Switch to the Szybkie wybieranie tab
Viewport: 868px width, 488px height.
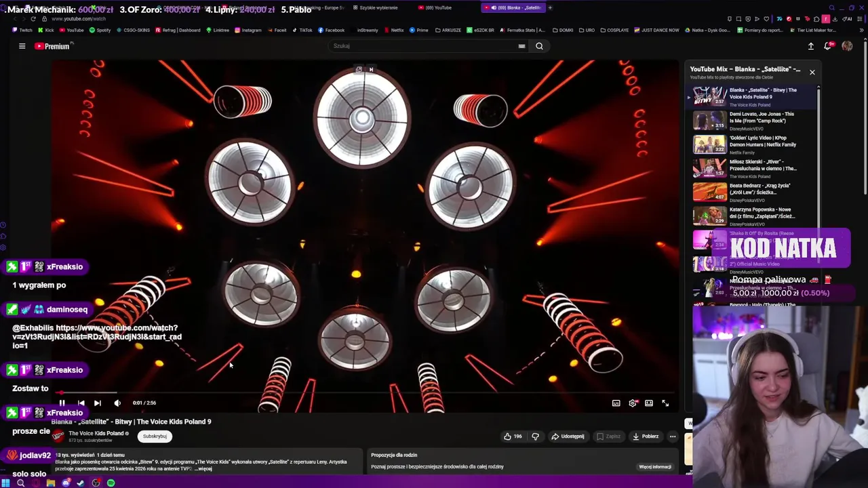coord(376,7)
